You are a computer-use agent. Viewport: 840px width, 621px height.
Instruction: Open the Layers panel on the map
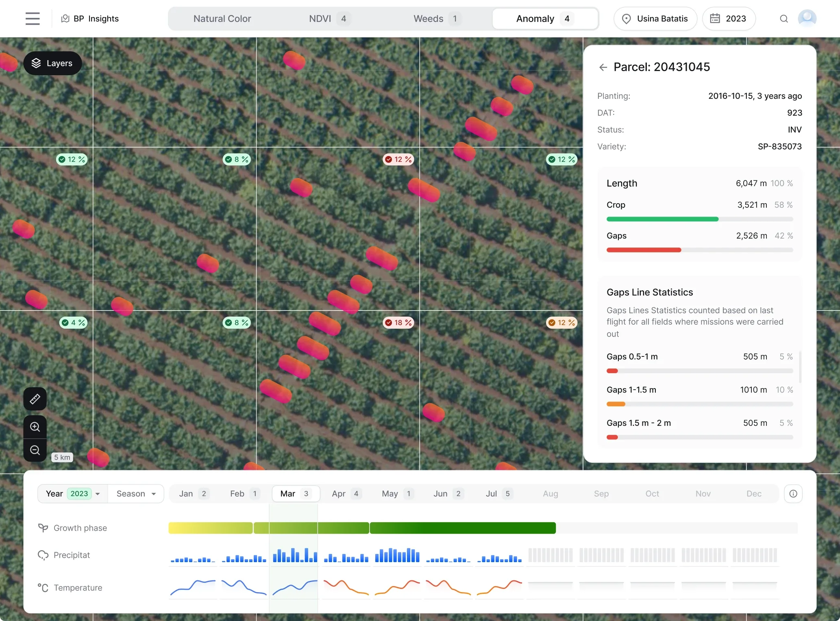[52, 63]
